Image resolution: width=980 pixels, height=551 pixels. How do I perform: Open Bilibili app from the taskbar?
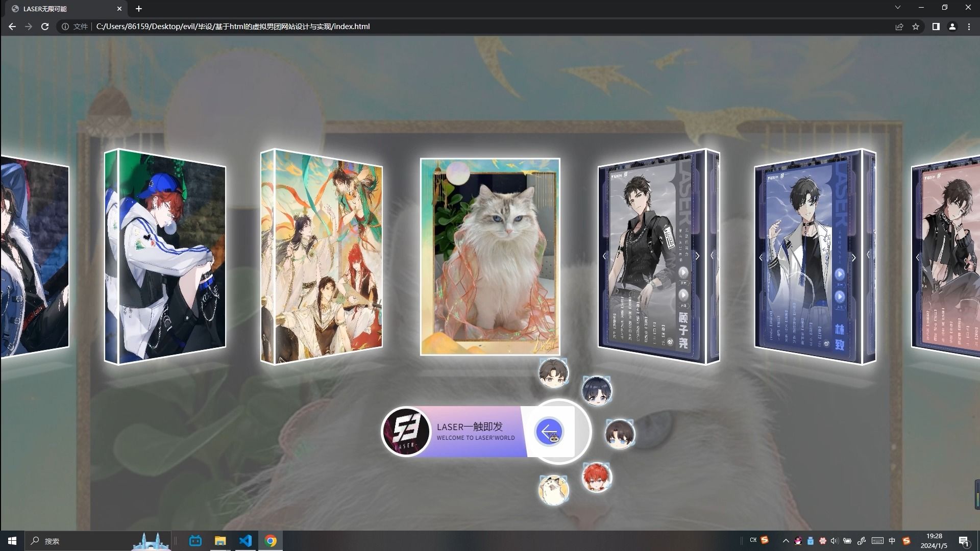195,541
